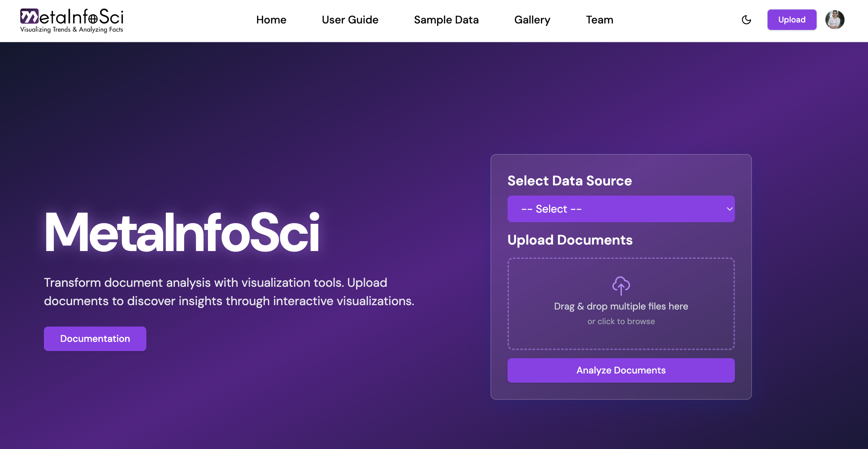Click the chevron arrow on Select dropdown
The image size is (868, 449).
(729, 209)
